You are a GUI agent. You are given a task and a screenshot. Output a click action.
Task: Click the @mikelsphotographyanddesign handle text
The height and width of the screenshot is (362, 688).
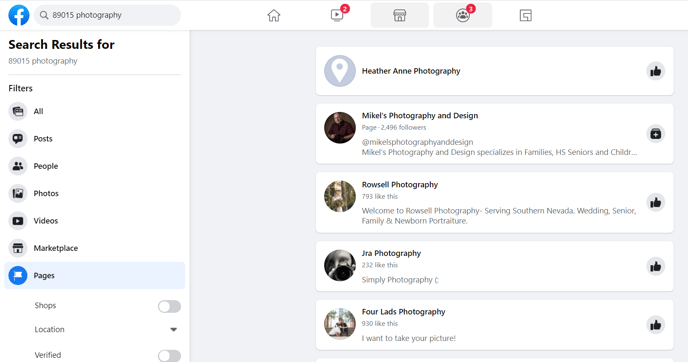417,142
